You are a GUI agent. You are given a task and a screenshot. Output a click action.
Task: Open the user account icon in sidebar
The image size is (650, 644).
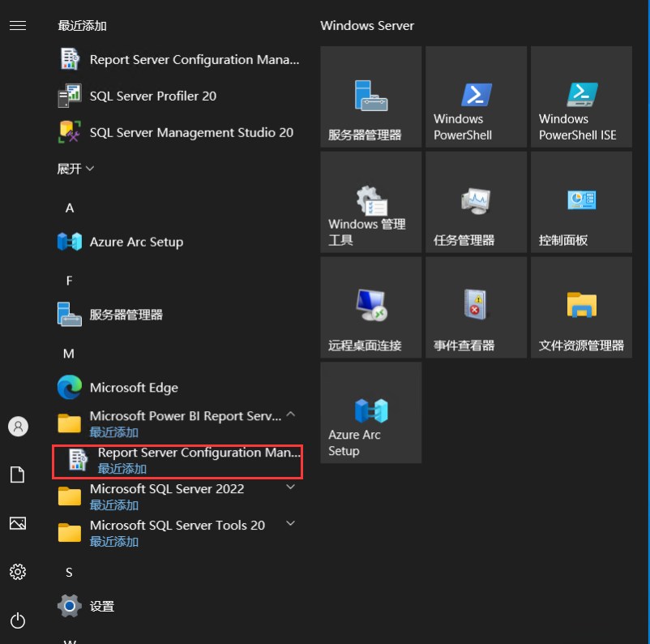point(19,426)
